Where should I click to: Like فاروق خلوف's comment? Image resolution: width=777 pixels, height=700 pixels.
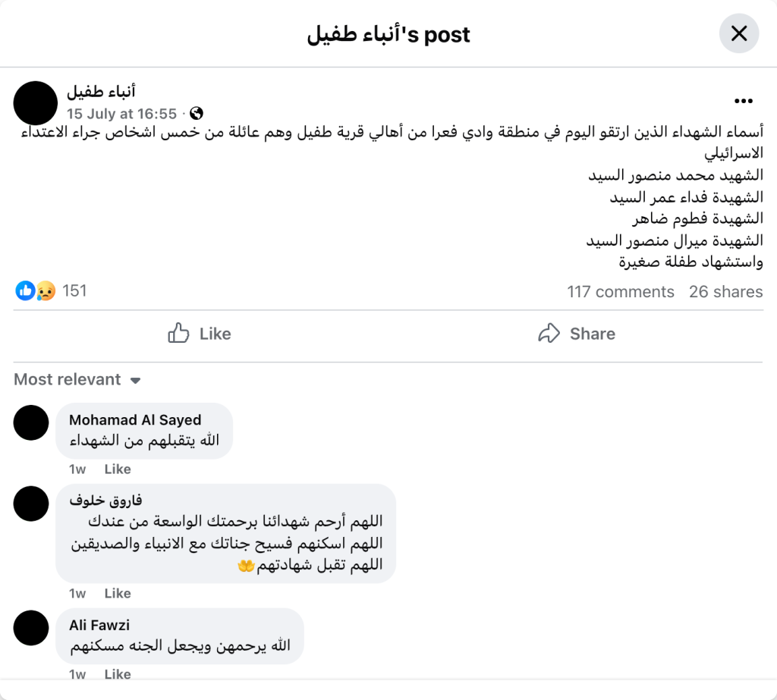[x=118, y=593]
